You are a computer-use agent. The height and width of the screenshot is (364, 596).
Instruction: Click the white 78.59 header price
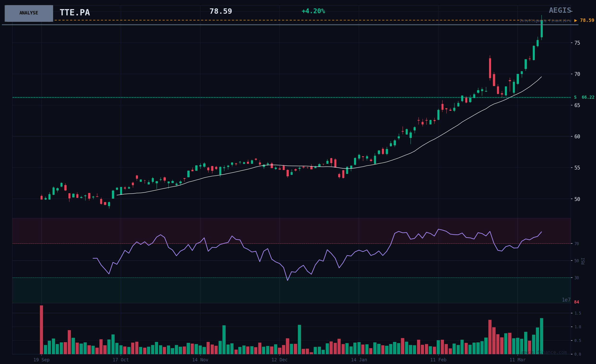click(221, 11)
